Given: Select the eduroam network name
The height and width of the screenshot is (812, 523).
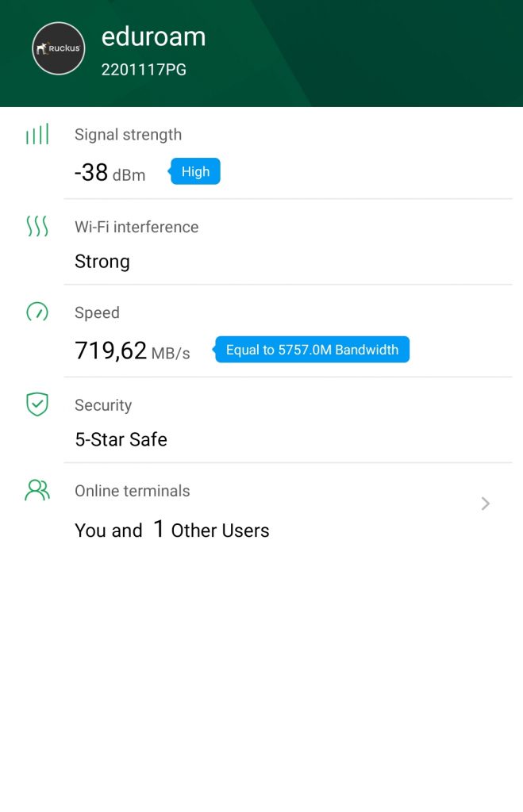Looking at the screenshot, I should coord(154,36).
